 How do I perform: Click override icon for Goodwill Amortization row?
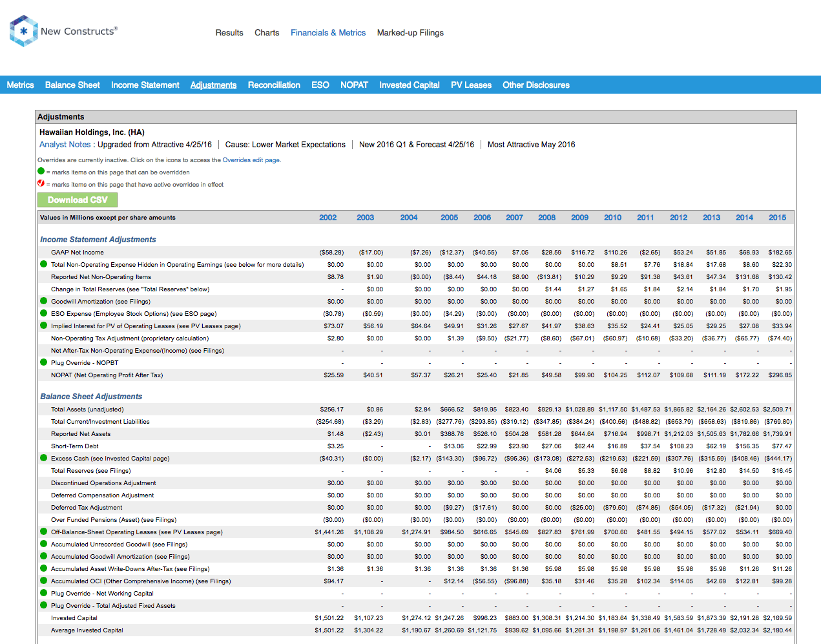point(44,301)
